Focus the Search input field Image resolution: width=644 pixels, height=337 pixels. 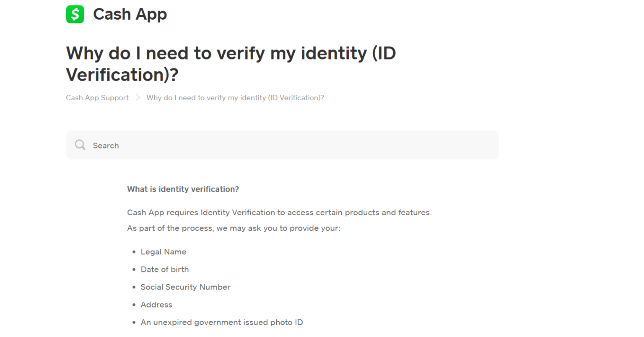(x=282, y=145)
